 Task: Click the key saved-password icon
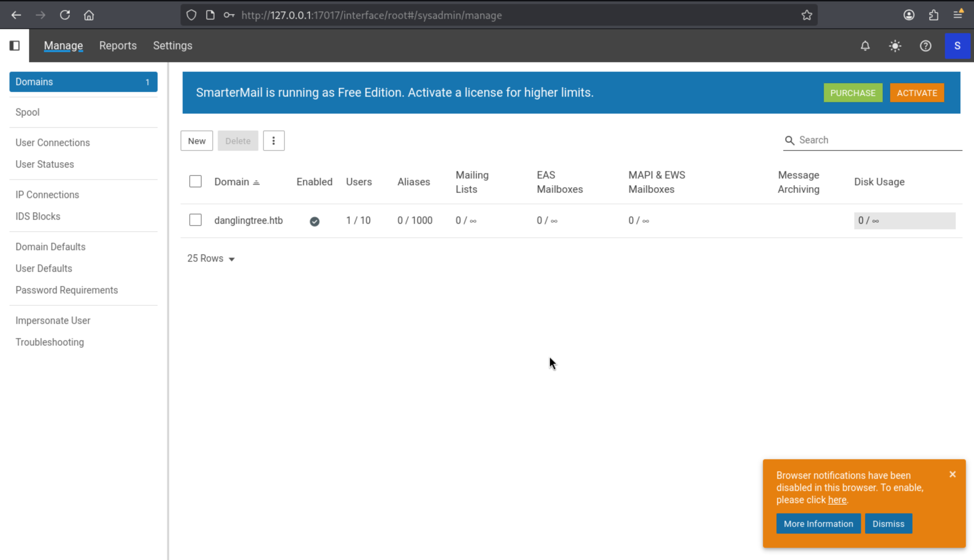tap(229, 15)
